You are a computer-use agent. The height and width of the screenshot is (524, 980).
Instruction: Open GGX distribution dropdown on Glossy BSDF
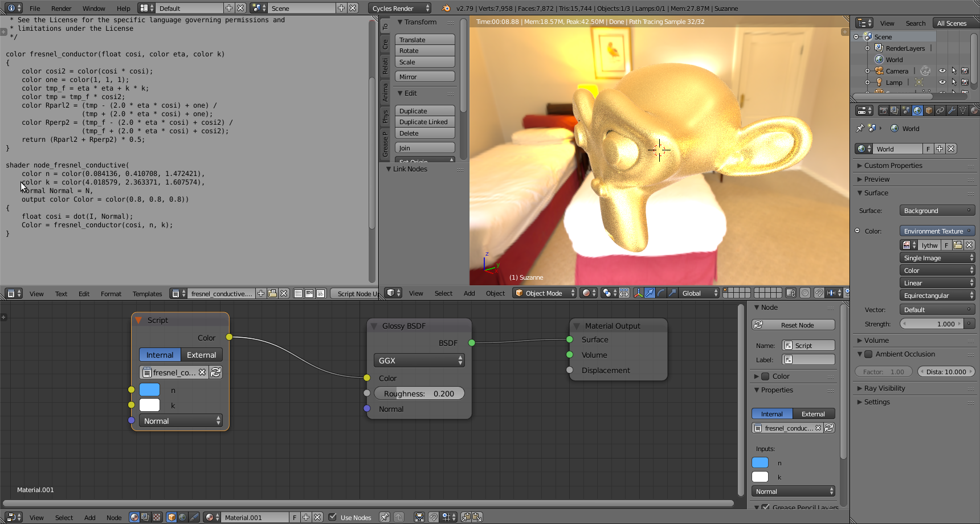point(419,361)
